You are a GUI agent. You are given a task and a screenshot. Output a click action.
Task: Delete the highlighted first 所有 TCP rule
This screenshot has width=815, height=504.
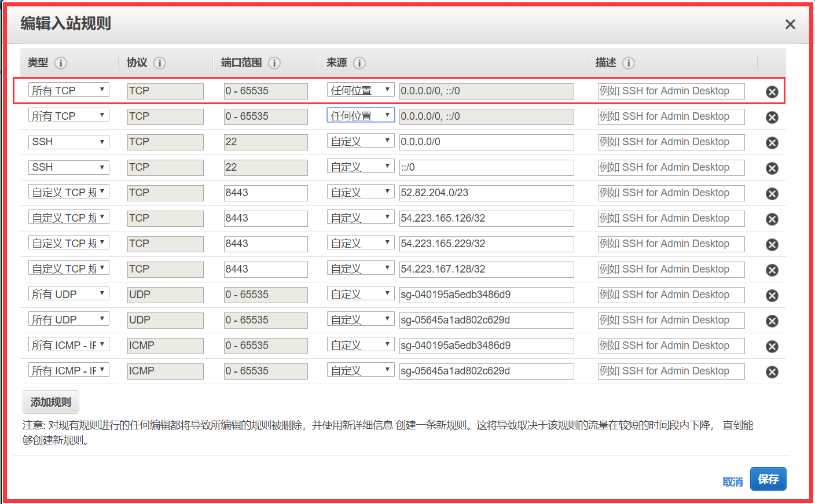pyautogui.click(x=772, y=91)
